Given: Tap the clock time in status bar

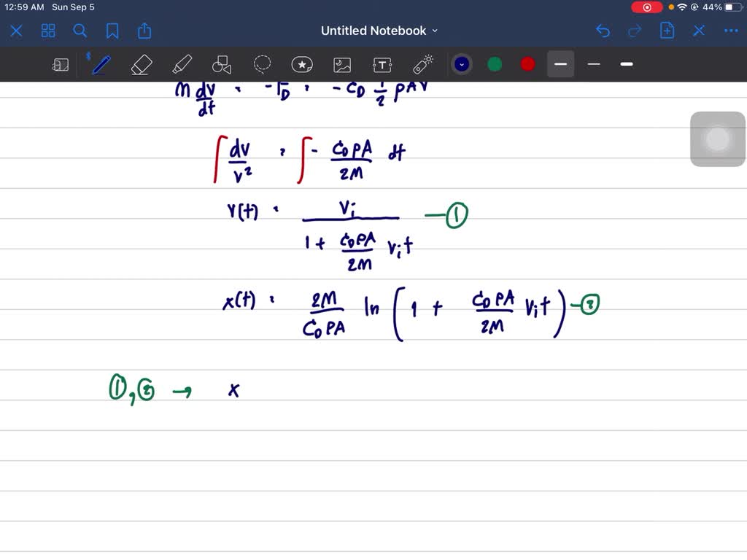Looking at the screenshot, I should pos(24,7).
